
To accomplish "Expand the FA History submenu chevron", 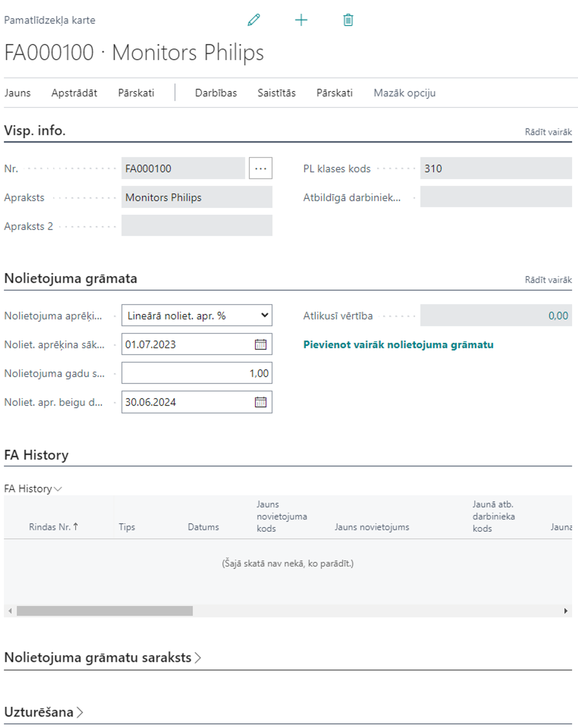I will [x=58, y=489].
